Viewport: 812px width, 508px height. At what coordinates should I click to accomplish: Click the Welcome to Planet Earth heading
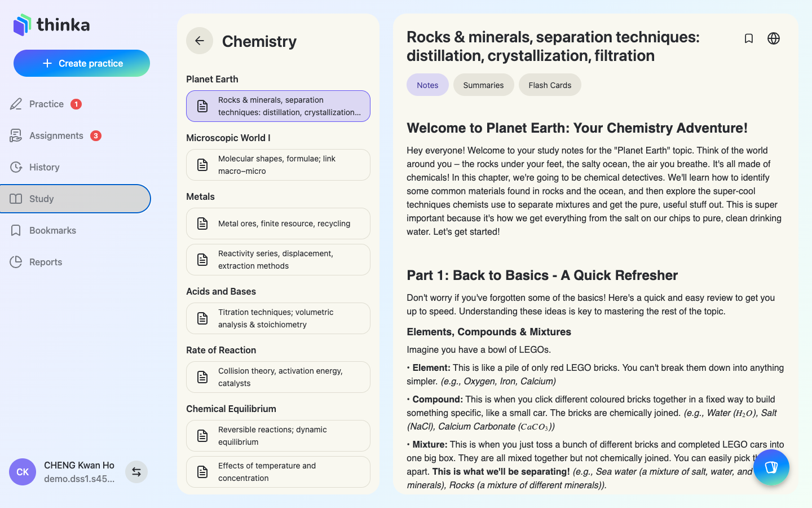pos(577,128)
